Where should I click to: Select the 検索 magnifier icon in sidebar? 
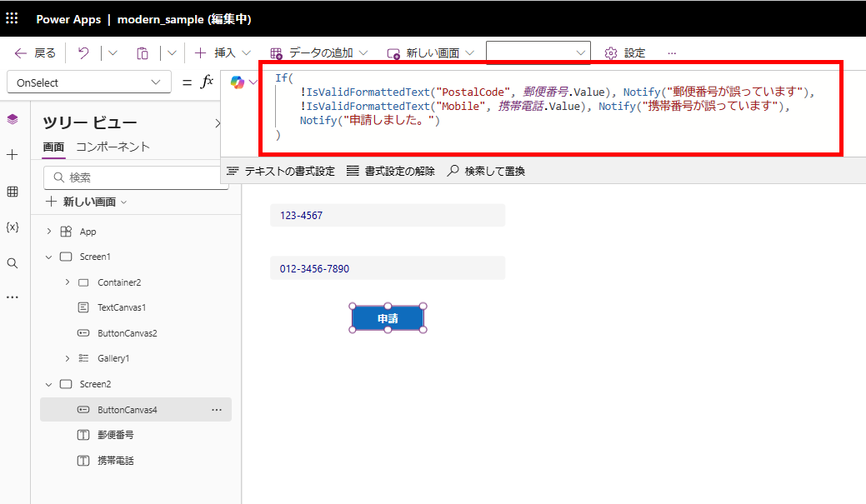12,262
